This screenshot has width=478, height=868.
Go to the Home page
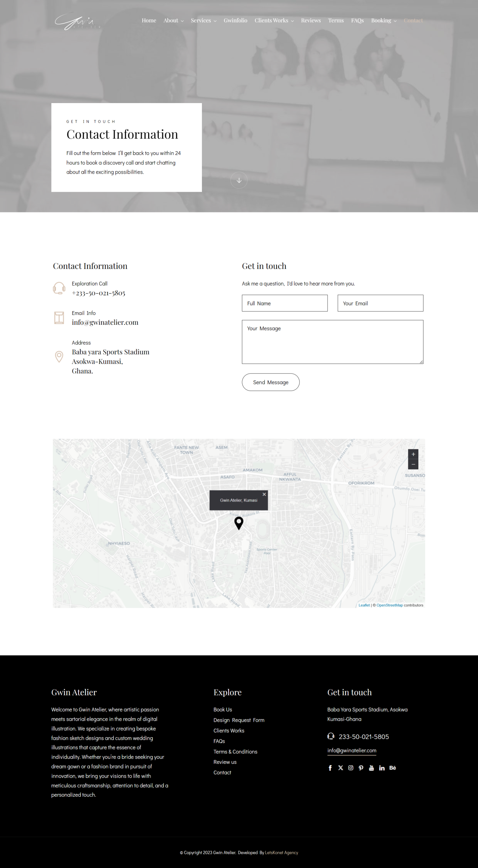coord(149,21)
